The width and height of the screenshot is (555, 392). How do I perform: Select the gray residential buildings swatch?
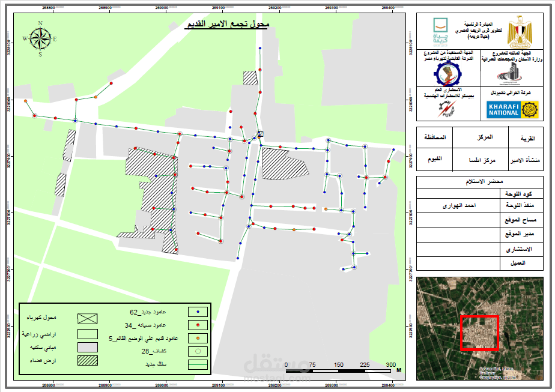[x=88, y=347]
